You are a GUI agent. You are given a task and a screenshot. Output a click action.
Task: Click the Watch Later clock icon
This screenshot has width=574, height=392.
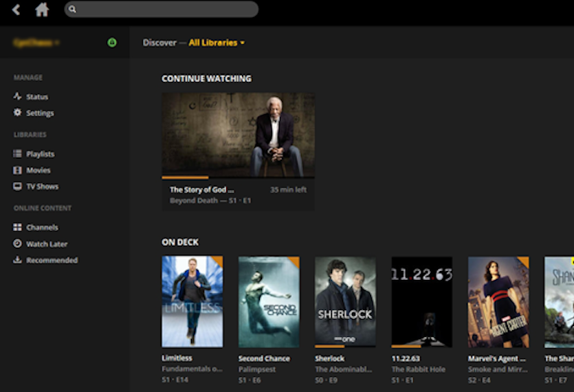coord(17,243)
